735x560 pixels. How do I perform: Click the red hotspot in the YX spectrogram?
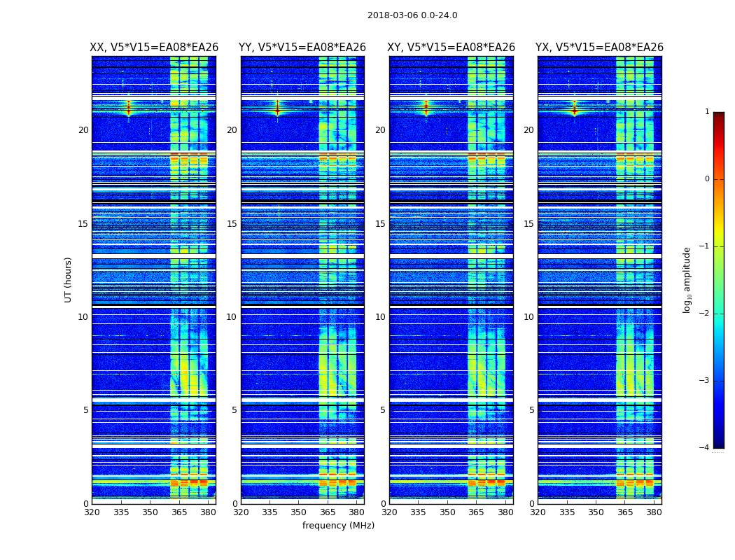tap(575, 110)
